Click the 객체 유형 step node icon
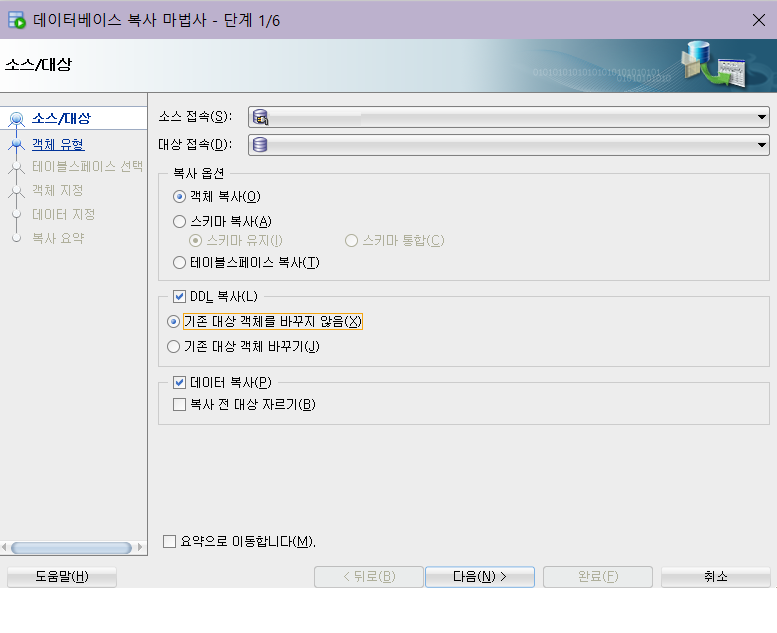This screenshot has width=777, height=633. pos(16,144)
